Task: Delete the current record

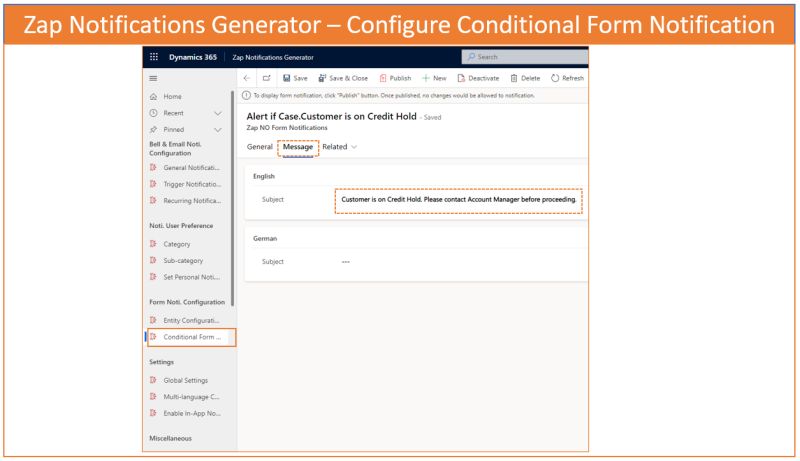Action: (x=526, y=78)
